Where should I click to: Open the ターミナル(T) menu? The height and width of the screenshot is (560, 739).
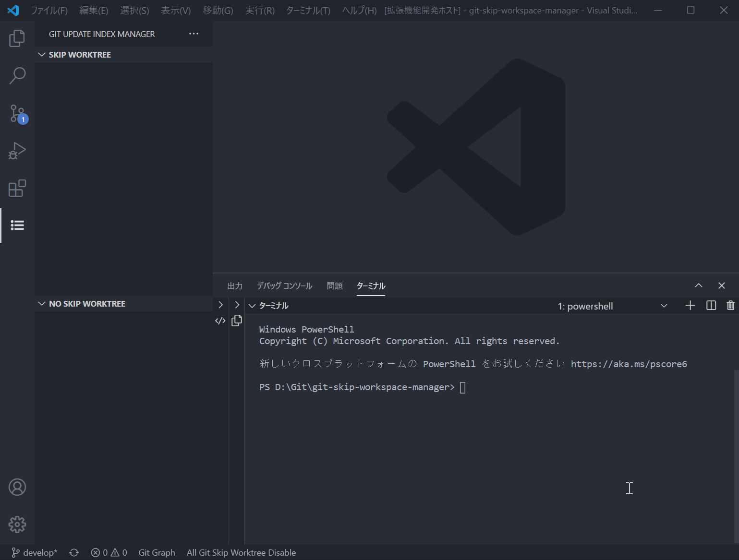click(308, 11)
